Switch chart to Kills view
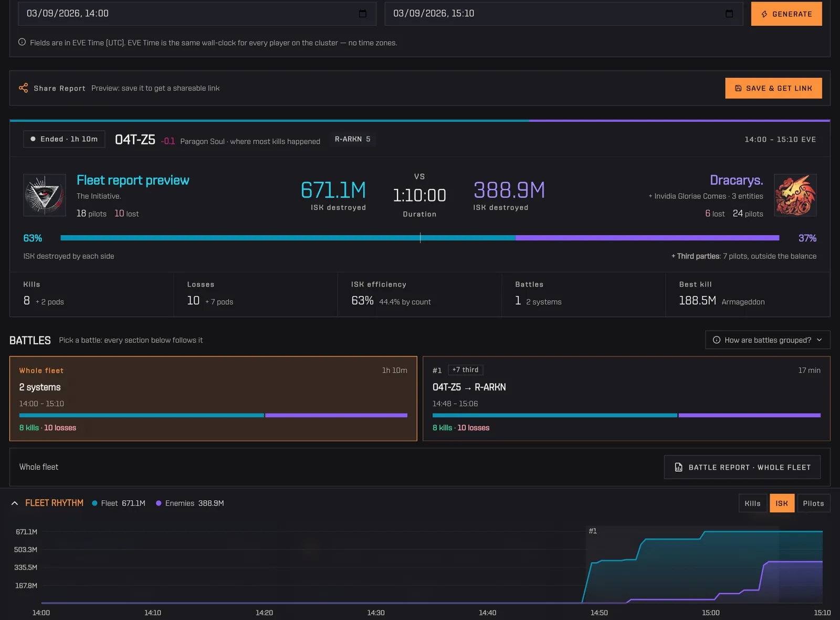Image resolution: width=840 pixels, height=620 pixels. 752,503
